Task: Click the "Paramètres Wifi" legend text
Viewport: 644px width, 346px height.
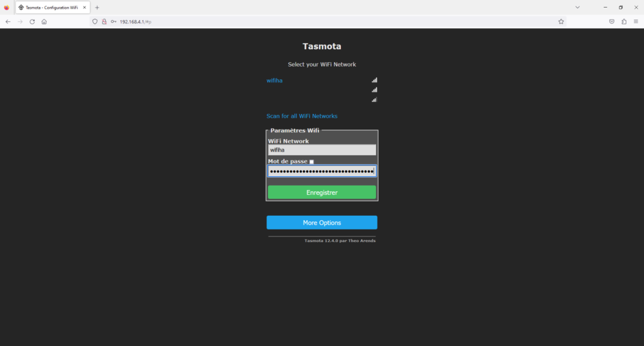Action: pos(294,130)
